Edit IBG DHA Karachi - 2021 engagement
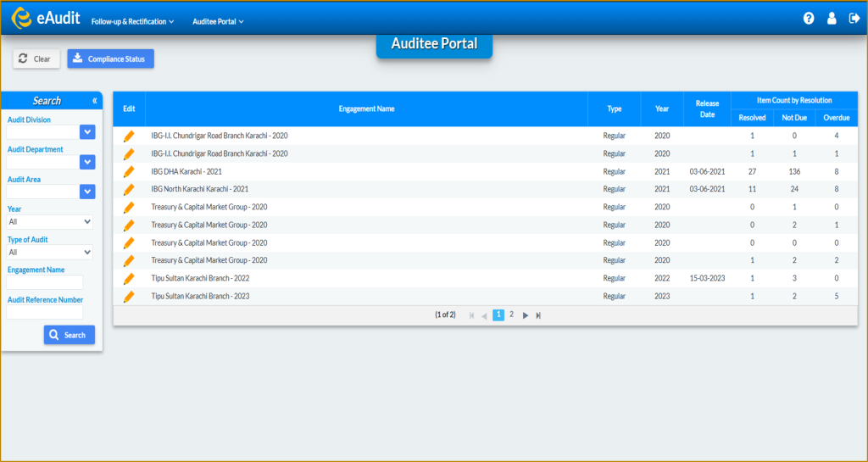The width and height of the screenshot is (868, 462). pos(129,171)
